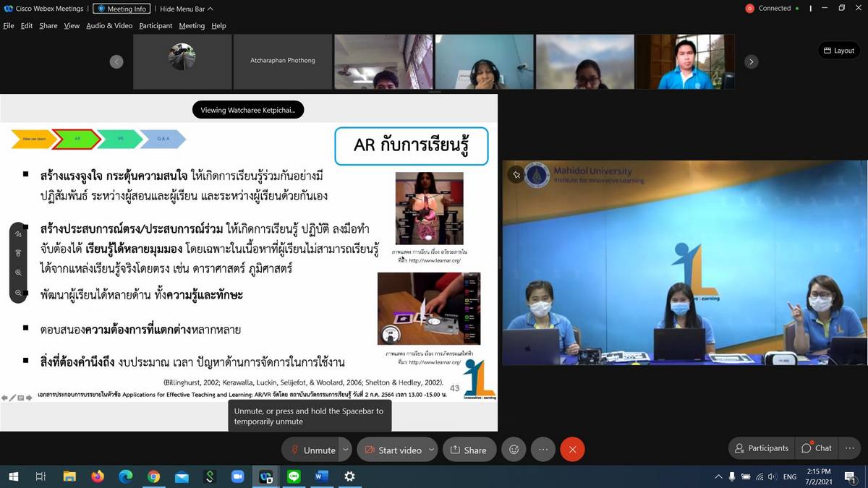Select Atcharaphan Phothong participant thumbnail

282,61
